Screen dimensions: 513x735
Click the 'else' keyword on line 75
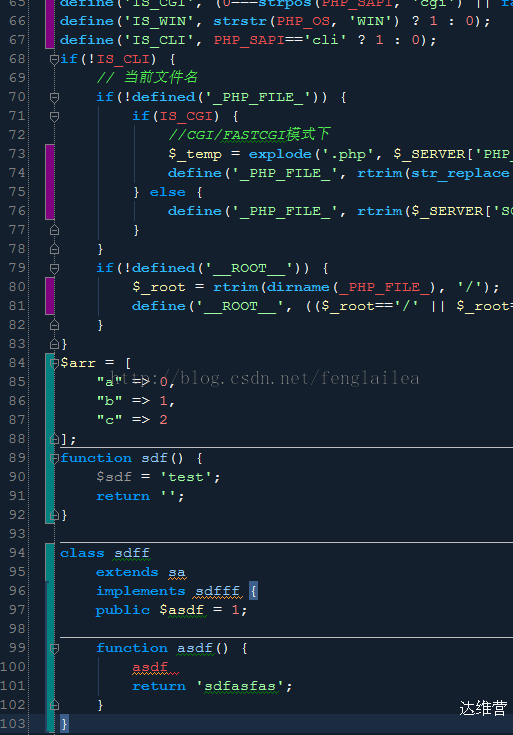(167, 192)
